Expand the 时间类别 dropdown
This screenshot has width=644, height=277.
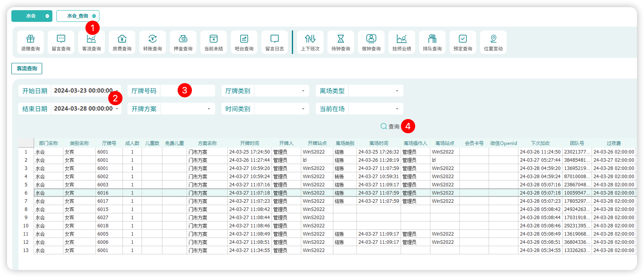click(303, 109)
